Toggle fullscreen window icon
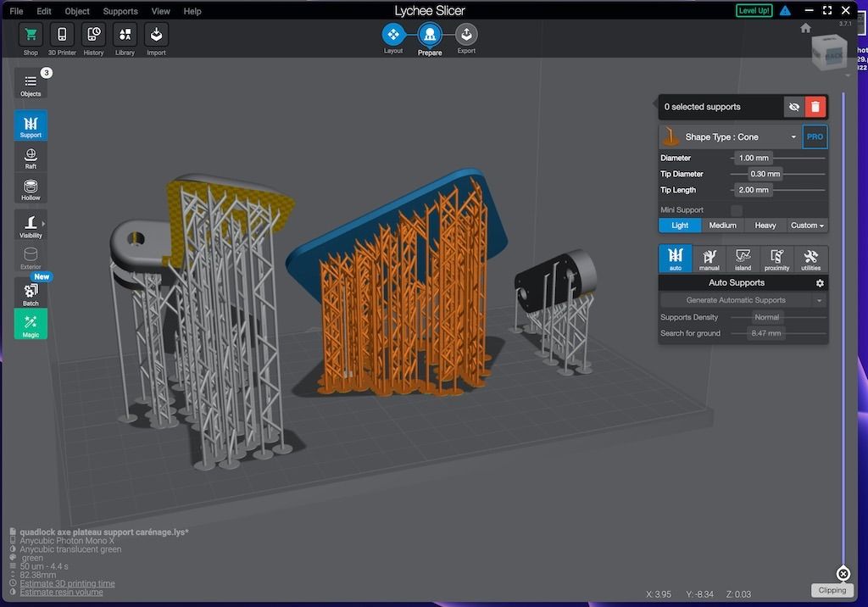 pos(827,10)
